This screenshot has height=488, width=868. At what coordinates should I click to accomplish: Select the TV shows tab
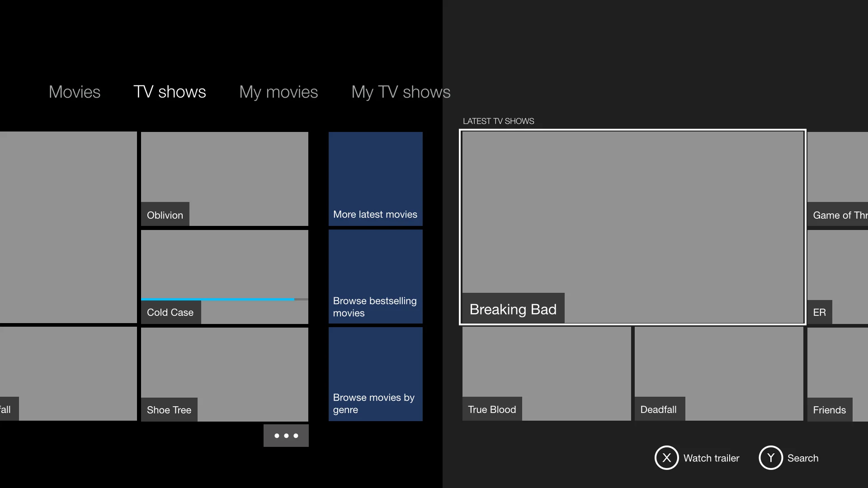point(170,92)
